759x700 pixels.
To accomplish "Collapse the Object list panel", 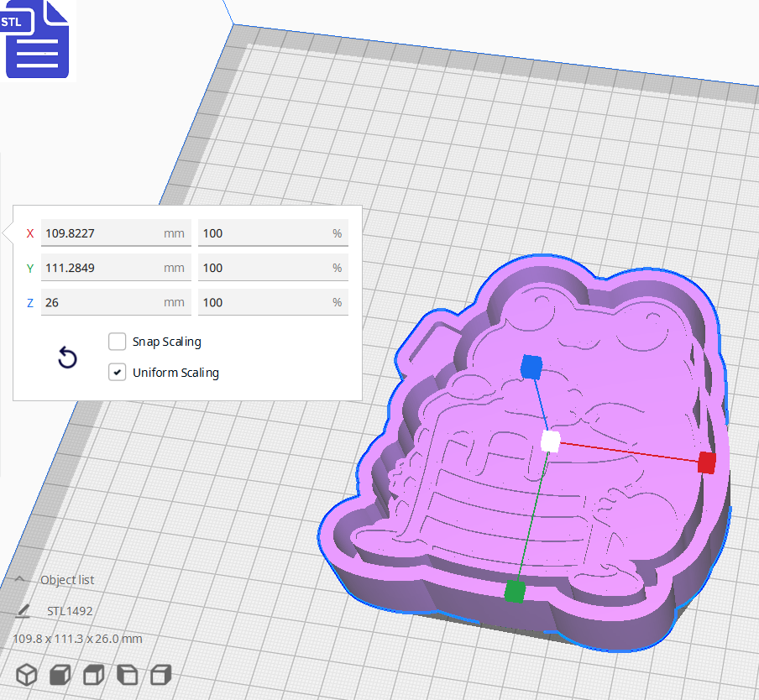I will (x=18, y=579).
